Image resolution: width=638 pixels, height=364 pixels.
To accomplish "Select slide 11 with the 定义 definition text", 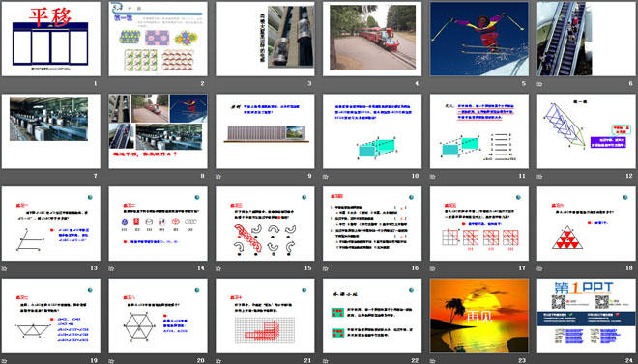I will [479, 131].
